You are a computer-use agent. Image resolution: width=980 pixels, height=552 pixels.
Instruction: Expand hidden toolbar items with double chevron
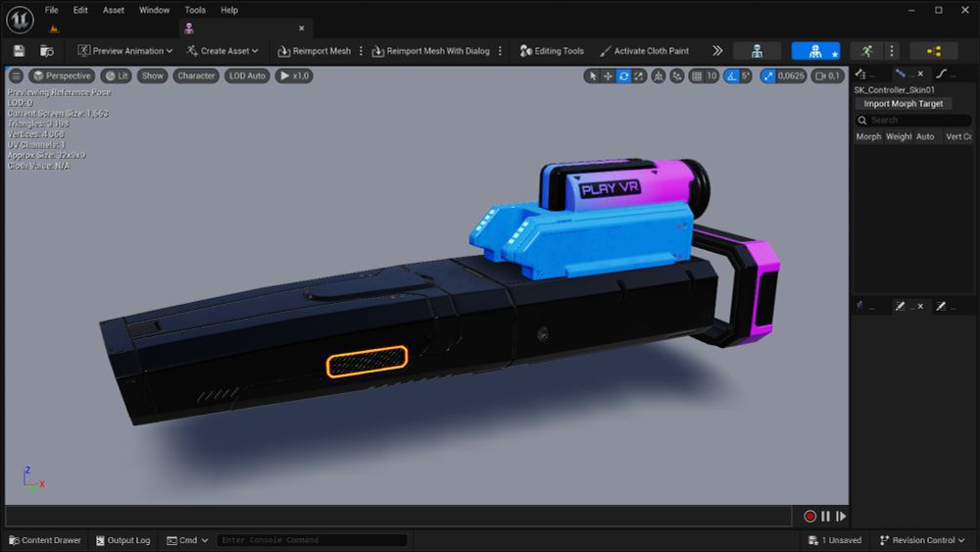click(x=717, y=51)
